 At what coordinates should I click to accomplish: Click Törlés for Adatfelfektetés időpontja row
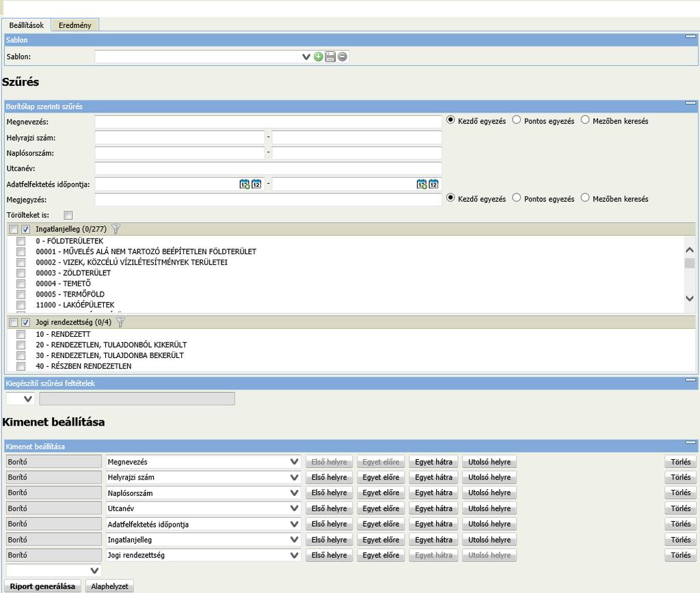[680, 524]
